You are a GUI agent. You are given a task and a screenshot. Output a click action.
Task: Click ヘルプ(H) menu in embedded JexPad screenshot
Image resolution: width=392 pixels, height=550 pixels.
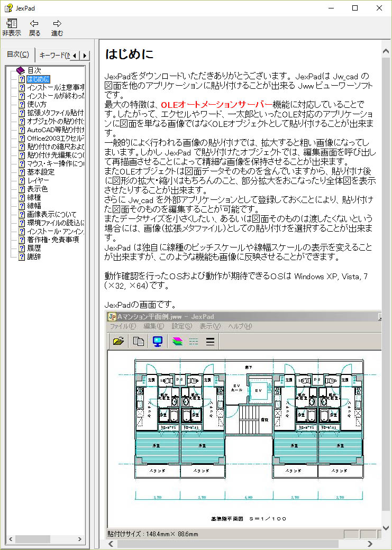coord(240,326)
